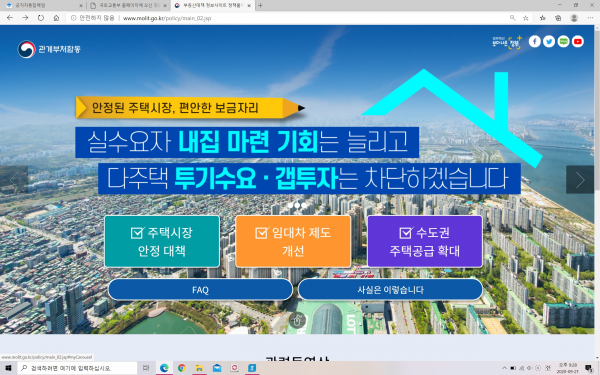Open the green blog chat icon

[563, 41]
